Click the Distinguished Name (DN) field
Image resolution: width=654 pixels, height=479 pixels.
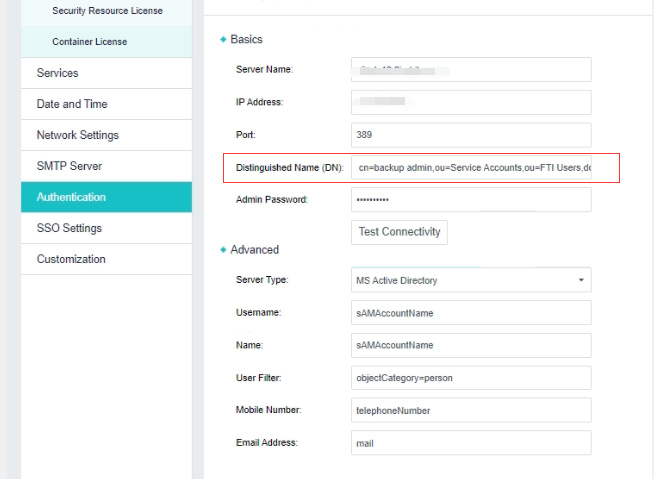[471, 168]
